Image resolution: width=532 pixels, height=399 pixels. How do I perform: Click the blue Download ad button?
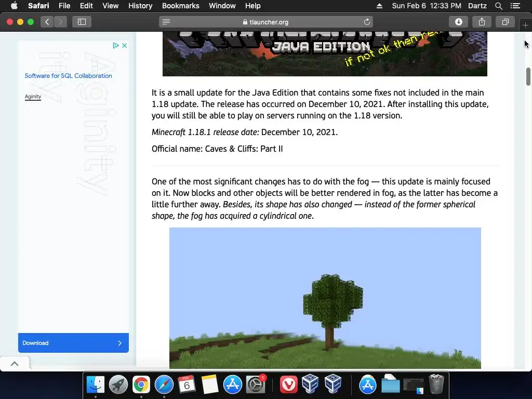(x=73, y=343)
